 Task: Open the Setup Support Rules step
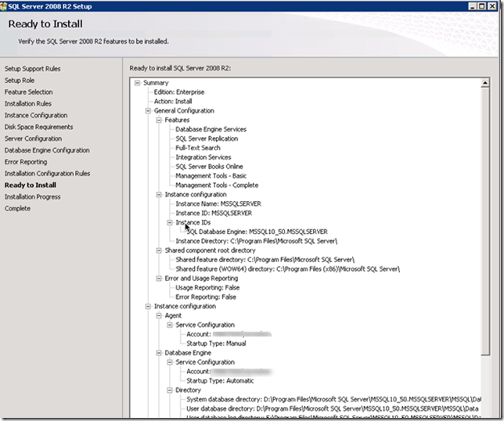[32, 69]
